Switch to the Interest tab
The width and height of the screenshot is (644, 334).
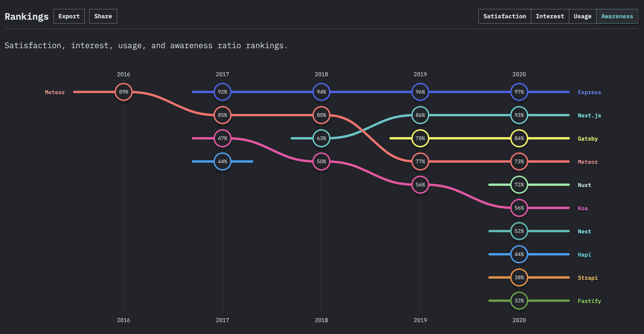(x=550, y=16)
